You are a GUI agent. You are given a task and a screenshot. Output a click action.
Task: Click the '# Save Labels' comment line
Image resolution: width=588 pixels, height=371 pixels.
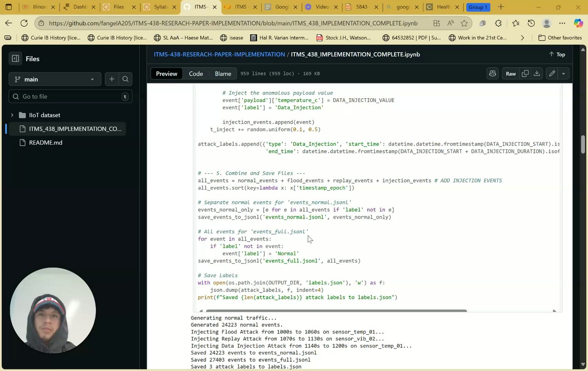[x=218, y=275]
